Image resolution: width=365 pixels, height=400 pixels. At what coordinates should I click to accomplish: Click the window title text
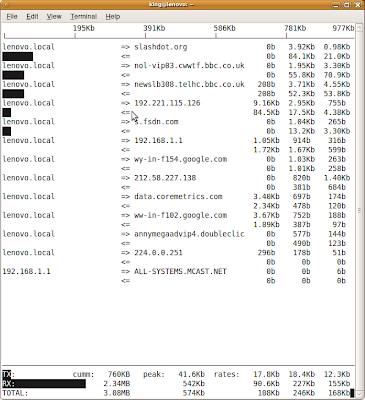coord(171,5)
